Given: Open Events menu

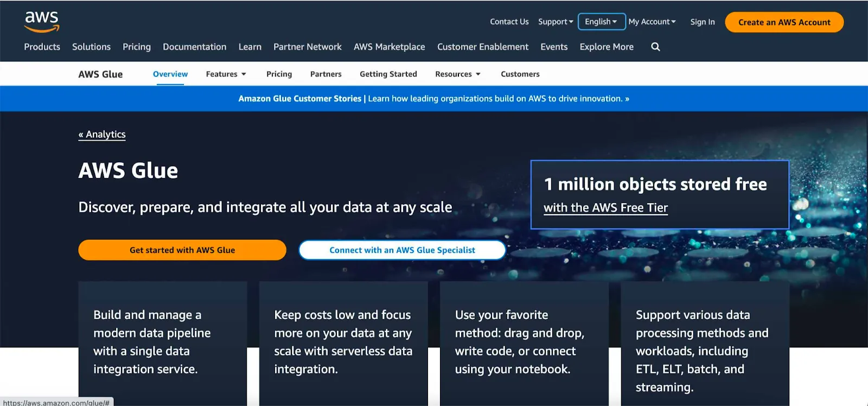Looking at the screenshot, I should click(x=554, y=47).
